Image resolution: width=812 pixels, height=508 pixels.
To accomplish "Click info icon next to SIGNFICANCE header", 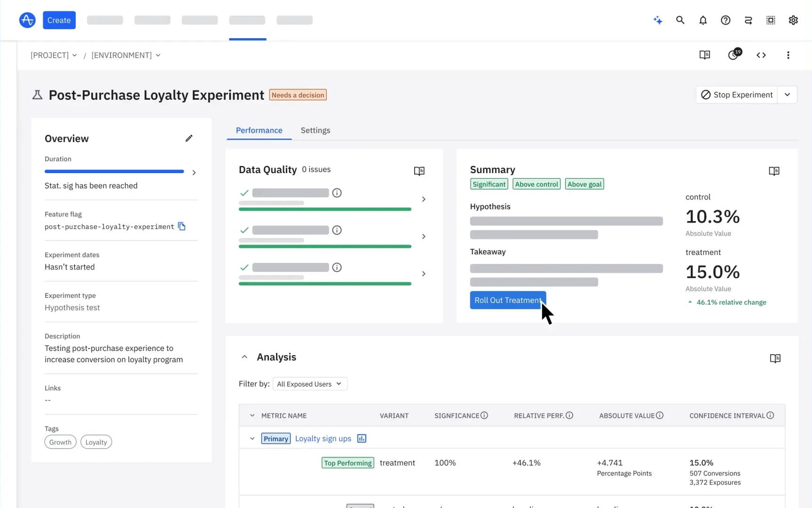I will tap(484, 415).
